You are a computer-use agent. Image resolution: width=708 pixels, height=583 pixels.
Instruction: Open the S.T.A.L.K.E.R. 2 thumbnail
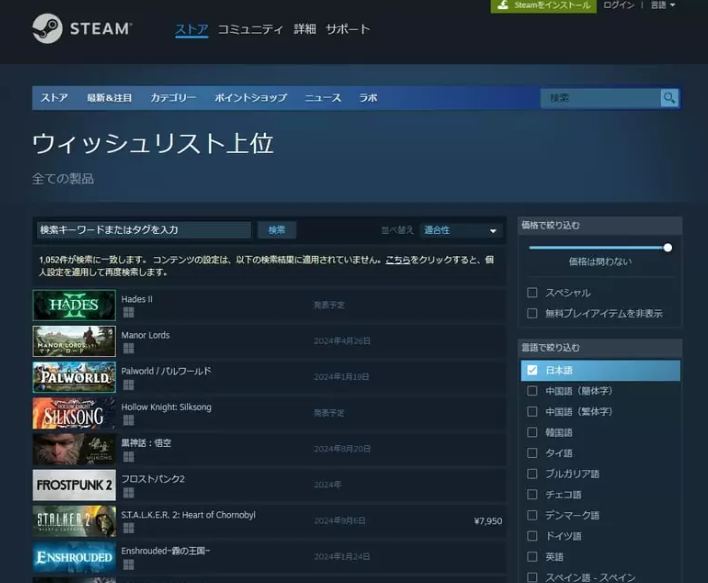coord(74,521)
